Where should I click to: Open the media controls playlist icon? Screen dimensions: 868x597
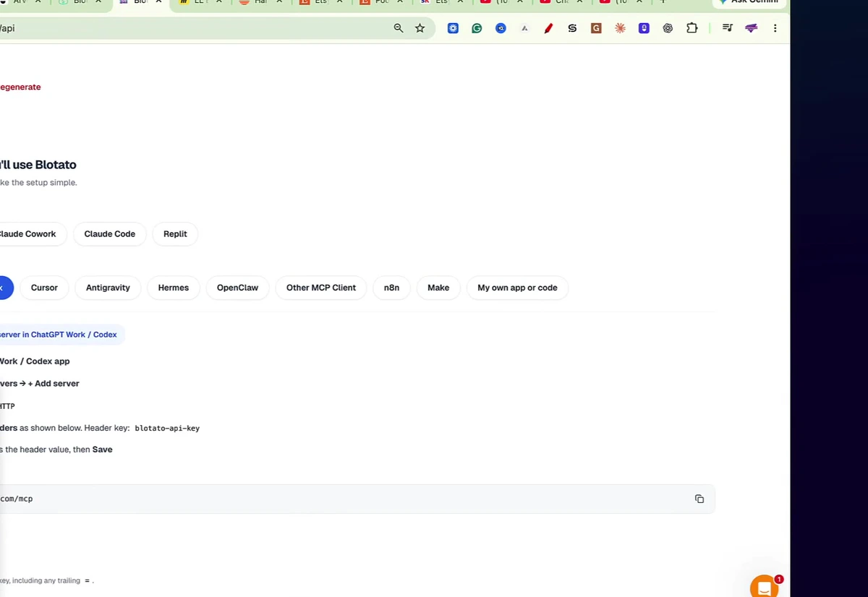click(x=728, y=28)
